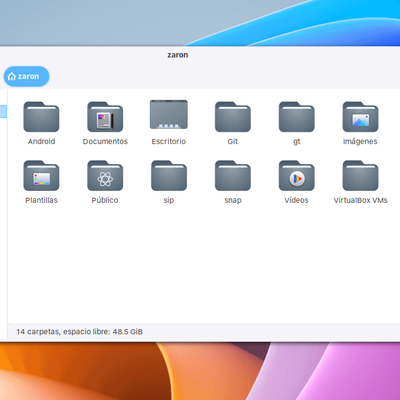Click the zaron home breadcrumb button

(26, 76)
